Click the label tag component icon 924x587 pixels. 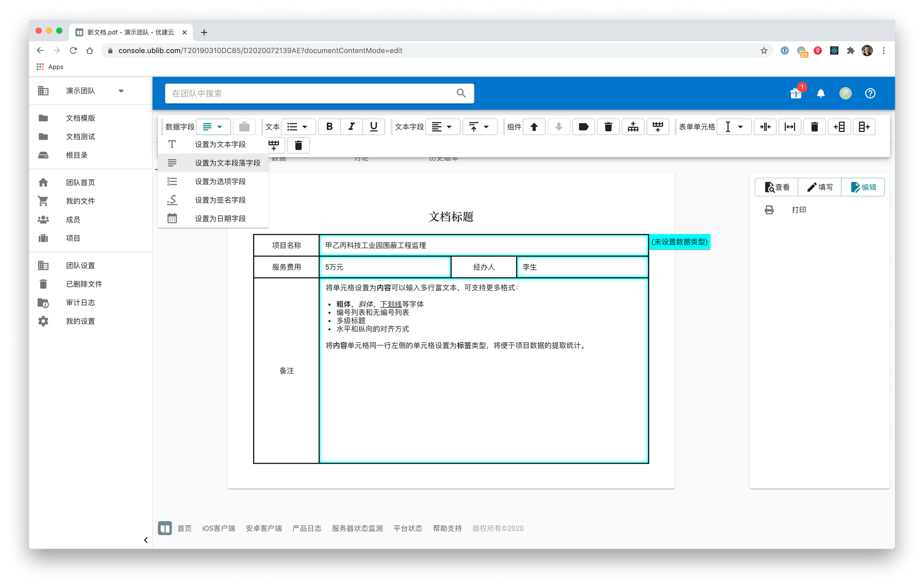pos(584,127)
